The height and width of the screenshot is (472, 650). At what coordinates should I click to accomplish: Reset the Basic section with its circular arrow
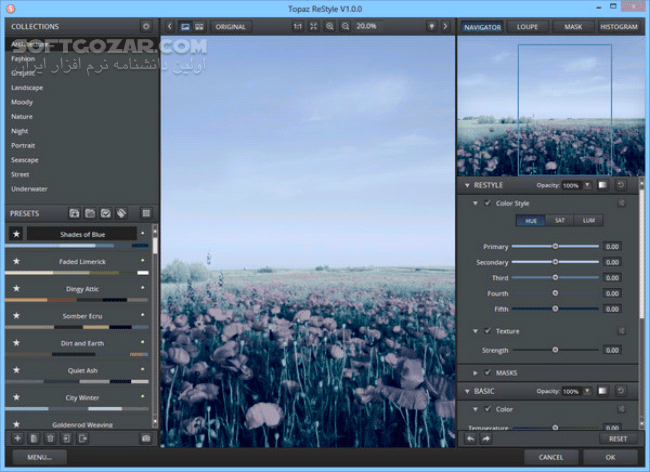[621, 391]
